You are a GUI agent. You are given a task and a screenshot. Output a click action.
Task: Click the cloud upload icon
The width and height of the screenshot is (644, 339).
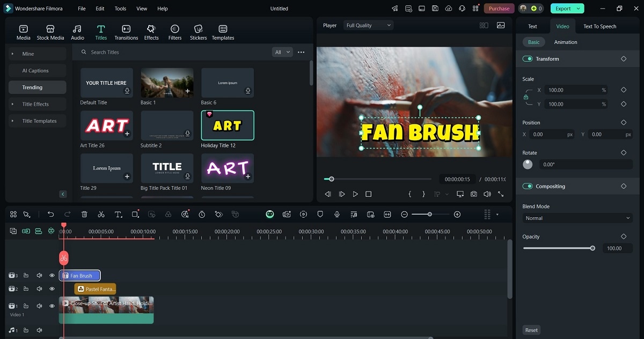(449, 9)
